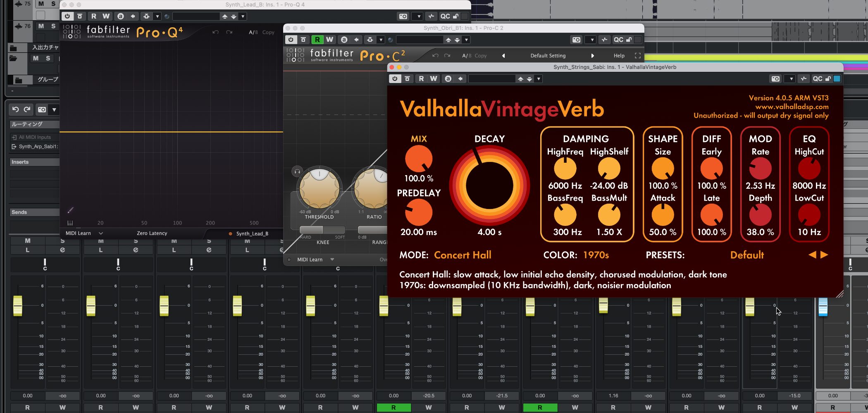Click the audition headphones icon near THRESHOLD
The width and height of the screenshot is (868, 413).
click(297, 171)
